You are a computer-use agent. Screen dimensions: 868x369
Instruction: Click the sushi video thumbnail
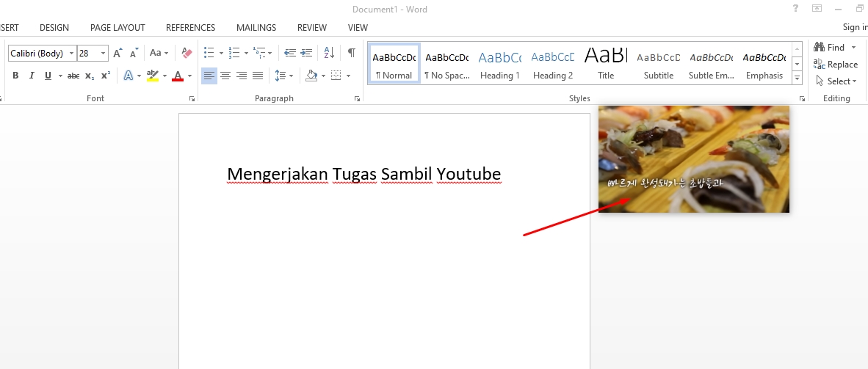pyautogui.click(x=694, y=158)
